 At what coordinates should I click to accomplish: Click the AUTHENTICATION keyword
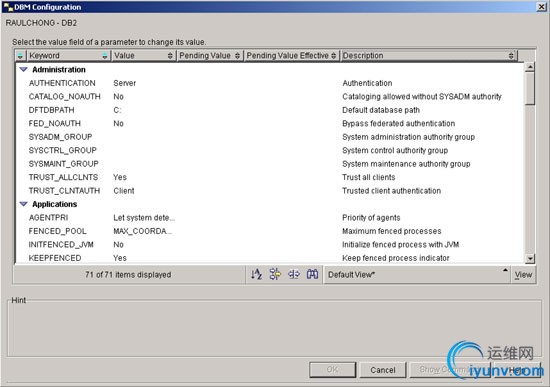click(62, 83)
